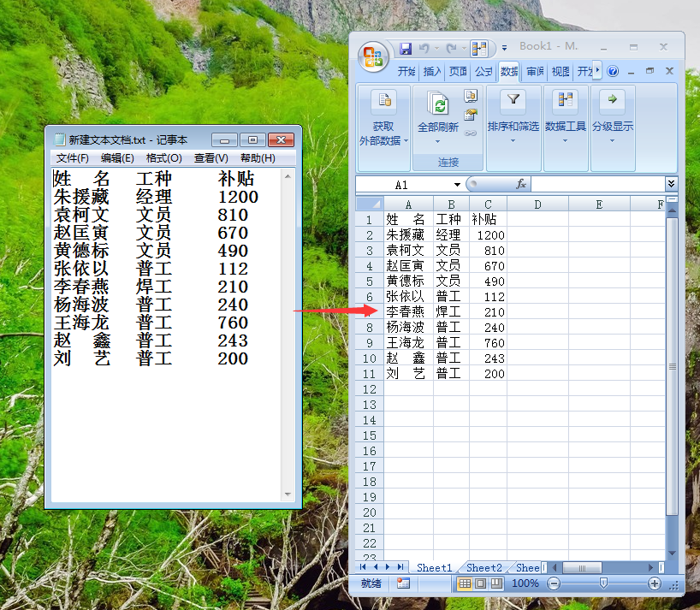Switch to Normal view in status bar
This screenshot has width=700, height=610.
coord(465,583)
